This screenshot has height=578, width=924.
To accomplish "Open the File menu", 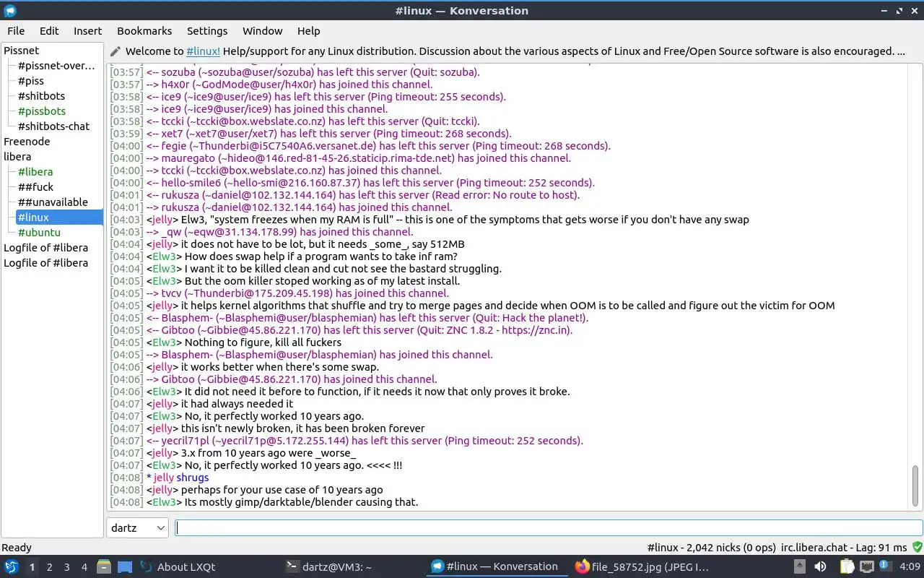I will 16,31.
